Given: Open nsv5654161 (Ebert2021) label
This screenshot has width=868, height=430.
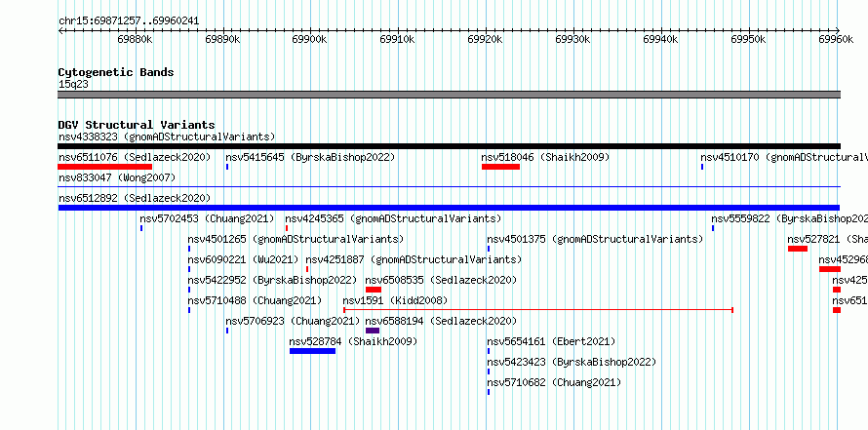Looking at the screenshot, I should pyautogui.click(x=551, y=341).
